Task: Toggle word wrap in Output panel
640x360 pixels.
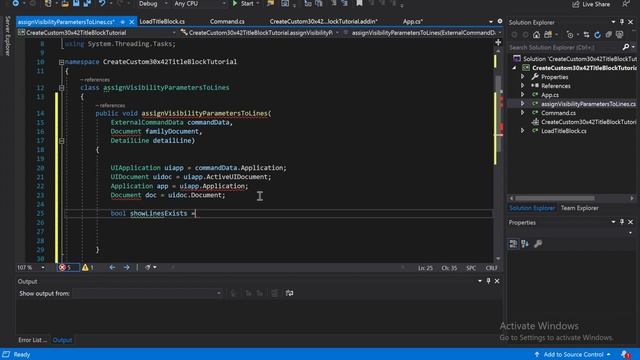Action: tap(289, 293)
